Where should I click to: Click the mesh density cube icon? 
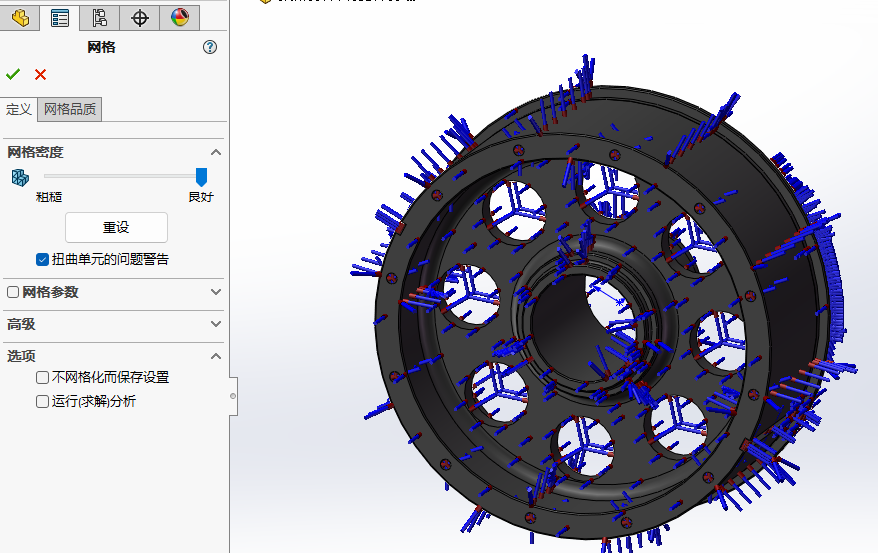tap(20, 177)
